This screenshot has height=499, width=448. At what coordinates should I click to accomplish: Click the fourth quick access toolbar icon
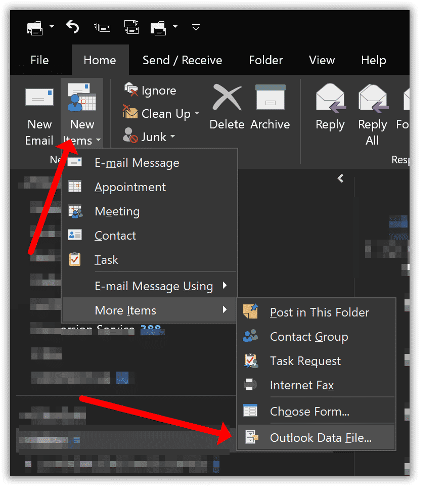click(x=131, y=27)
